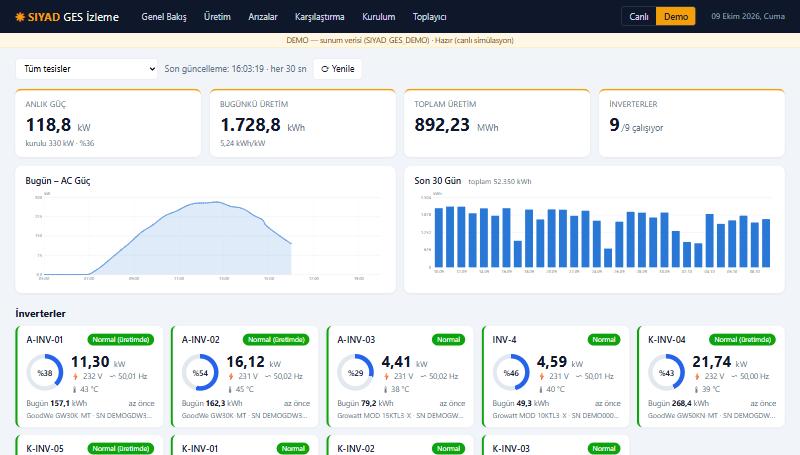Go to the Arızalar section
The width and height of the screenshot is (800, 455).
click(x=263, y=17)
